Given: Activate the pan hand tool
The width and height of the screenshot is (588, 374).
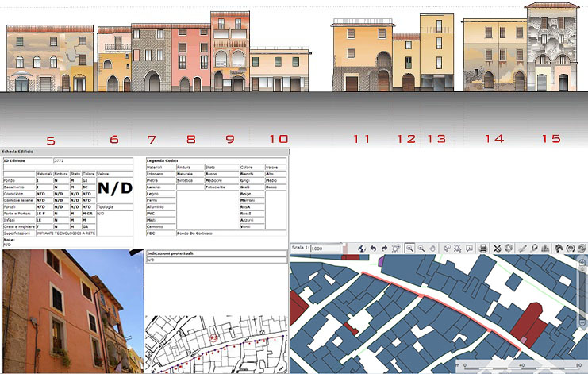Looking at the screenshot, I should 432,249.
